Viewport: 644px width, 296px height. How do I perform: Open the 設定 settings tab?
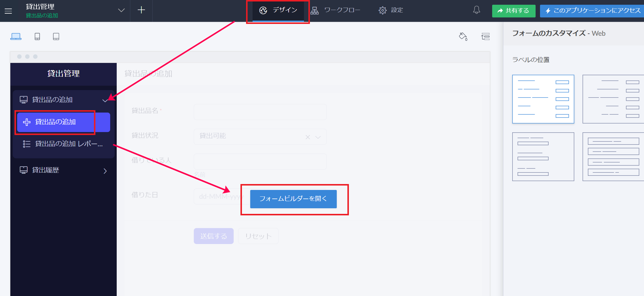(x=391, y=10)
